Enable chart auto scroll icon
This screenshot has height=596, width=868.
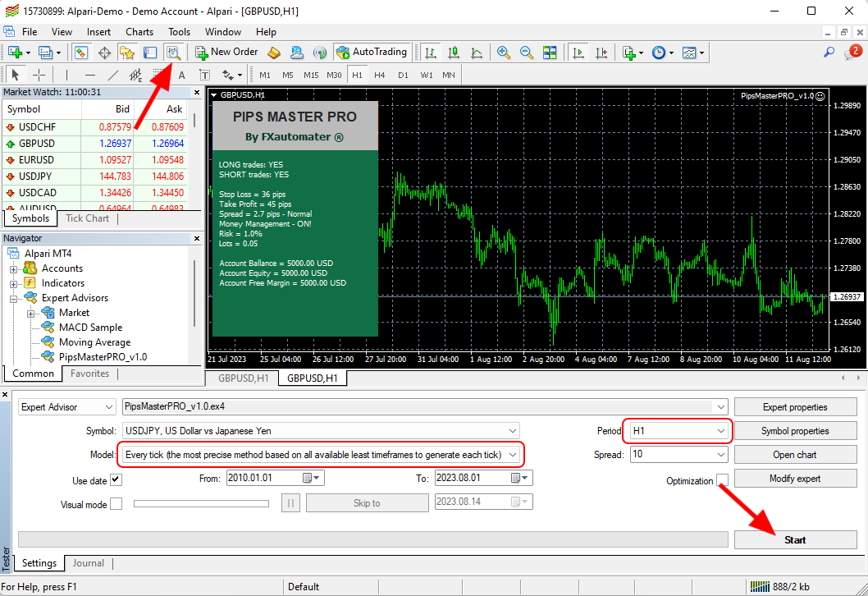(578, 53)
